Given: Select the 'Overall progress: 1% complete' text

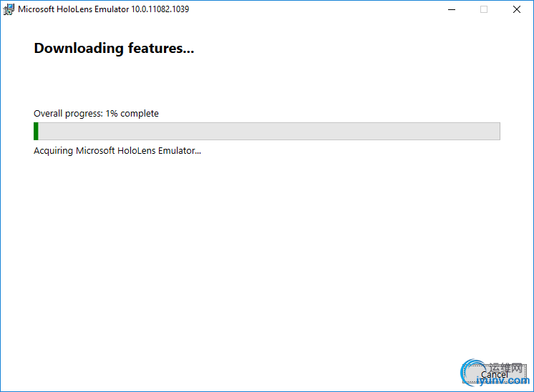Looking at the screenshot, I should point(96,114).
